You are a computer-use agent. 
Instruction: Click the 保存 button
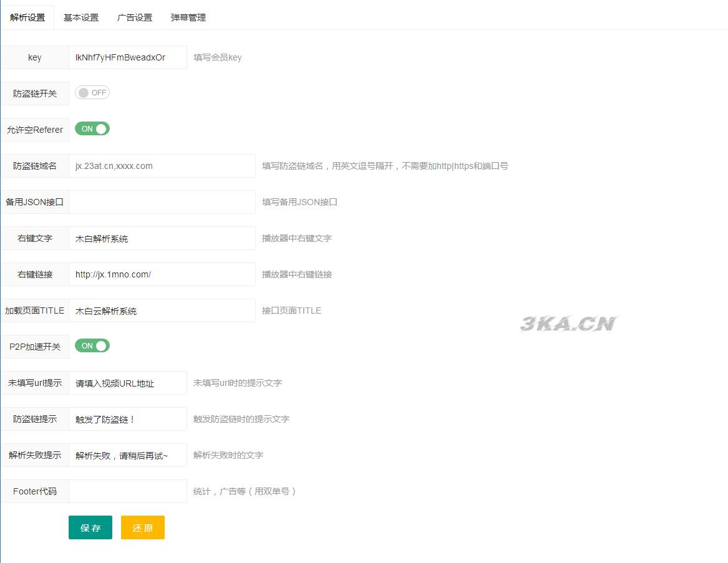90,527
